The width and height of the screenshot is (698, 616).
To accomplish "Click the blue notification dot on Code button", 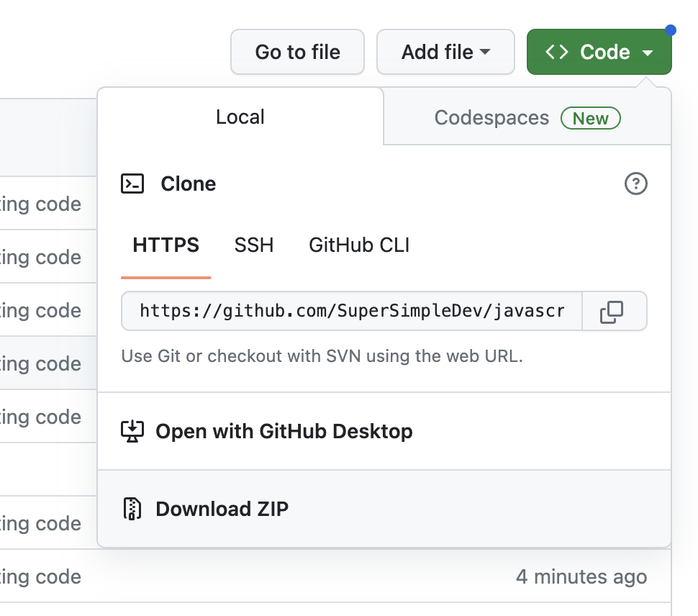I will 671,30.
